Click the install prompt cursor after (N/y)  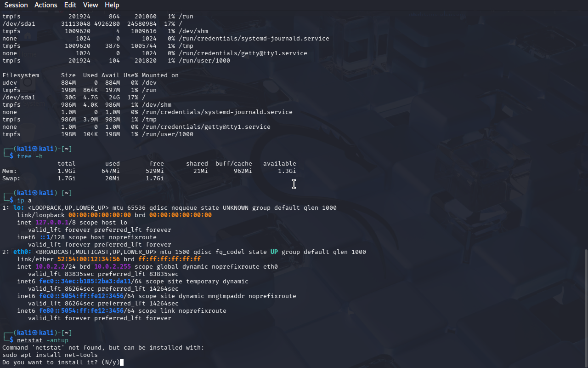[122, 362]
